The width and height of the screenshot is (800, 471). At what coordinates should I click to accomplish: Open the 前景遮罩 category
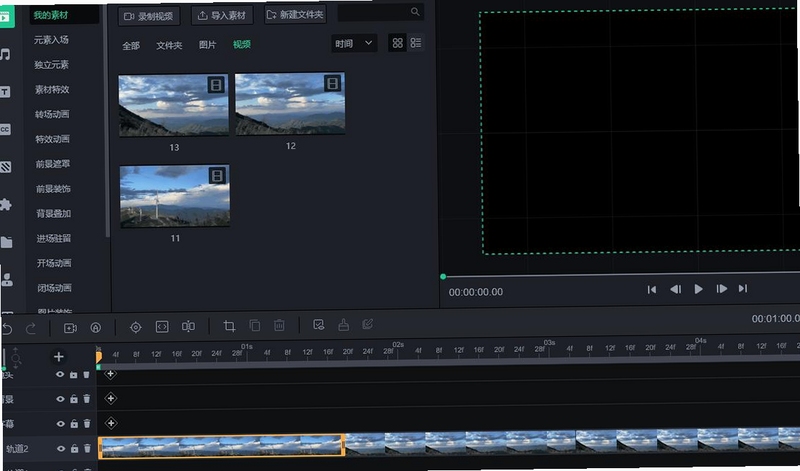coord(53,164)
